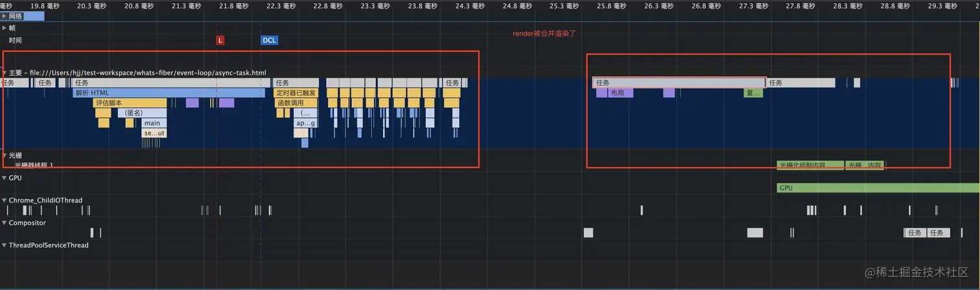Select the red L load marker

(220, 40)
